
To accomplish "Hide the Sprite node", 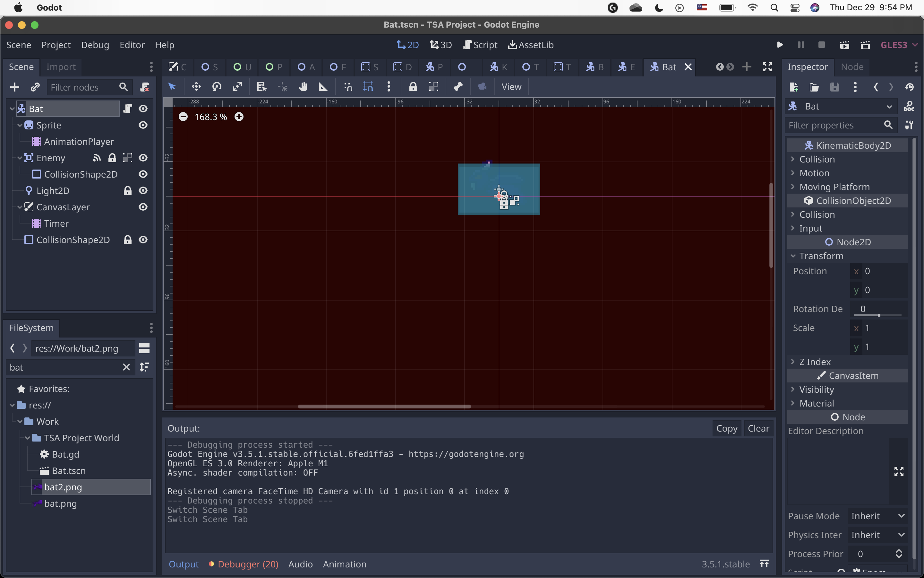I will 143,125.
